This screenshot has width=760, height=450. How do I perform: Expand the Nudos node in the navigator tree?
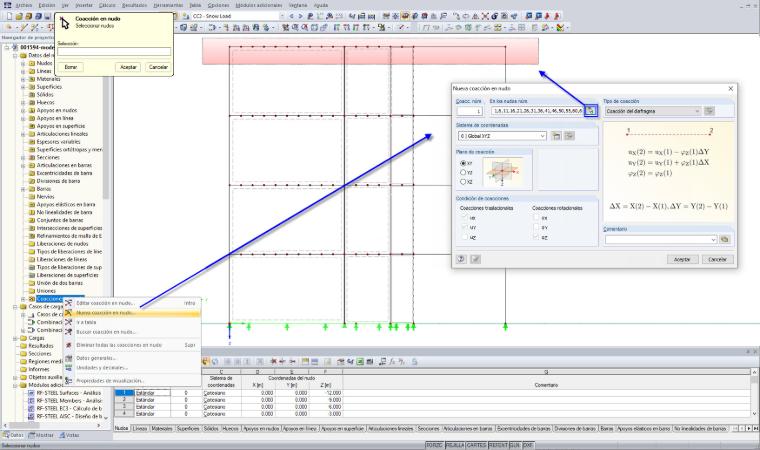pyautogui.click(x=23, y=64)
